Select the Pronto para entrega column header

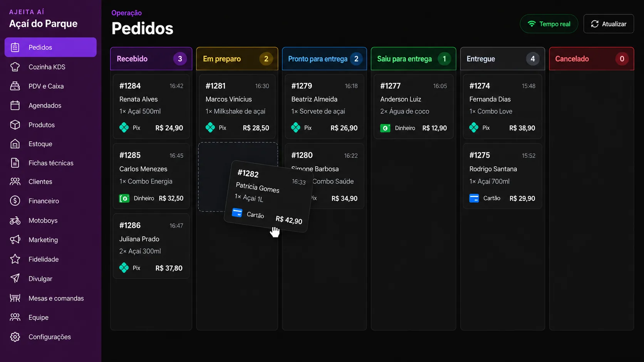tap(324, 59)
